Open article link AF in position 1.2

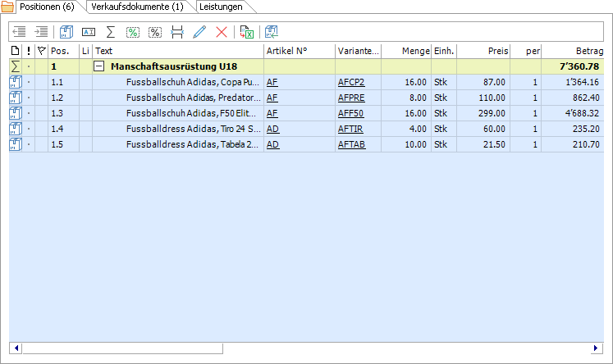[x=272, y=98]
